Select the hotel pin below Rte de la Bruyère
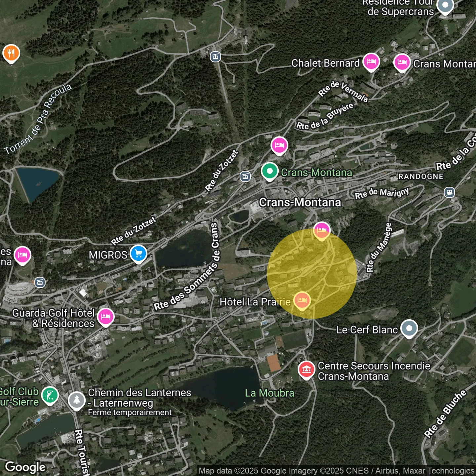 279,145
